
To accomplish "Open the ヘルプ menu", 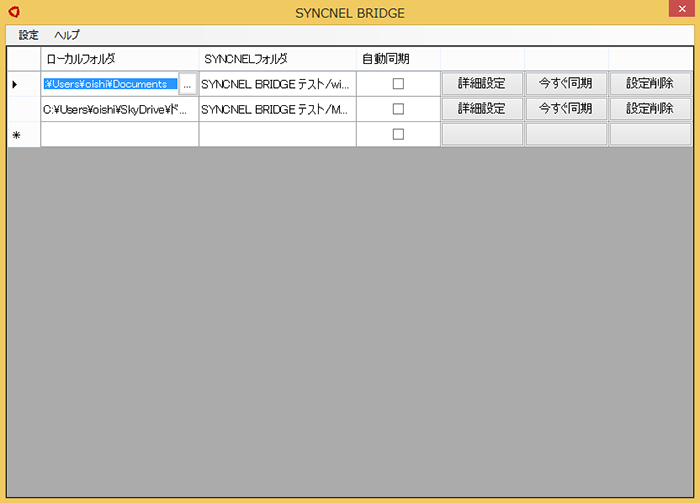I will tap(67, 35).
